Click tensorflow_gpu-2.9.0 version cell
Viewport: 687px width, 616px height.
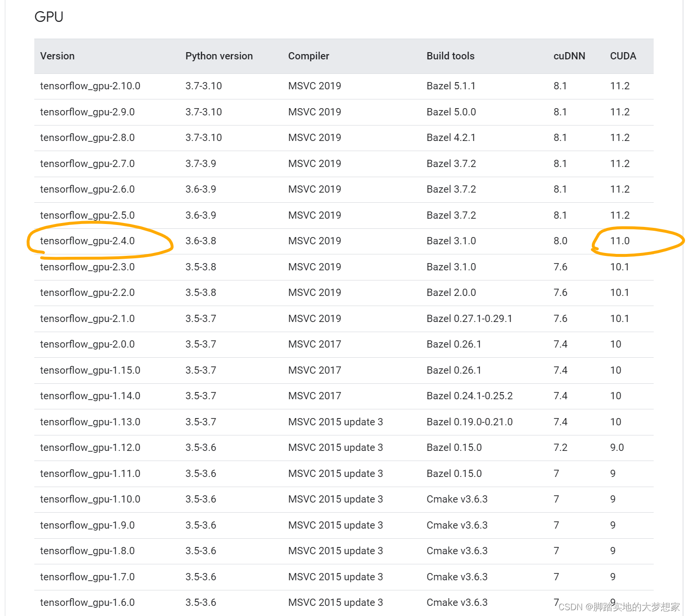click(87, 112)
